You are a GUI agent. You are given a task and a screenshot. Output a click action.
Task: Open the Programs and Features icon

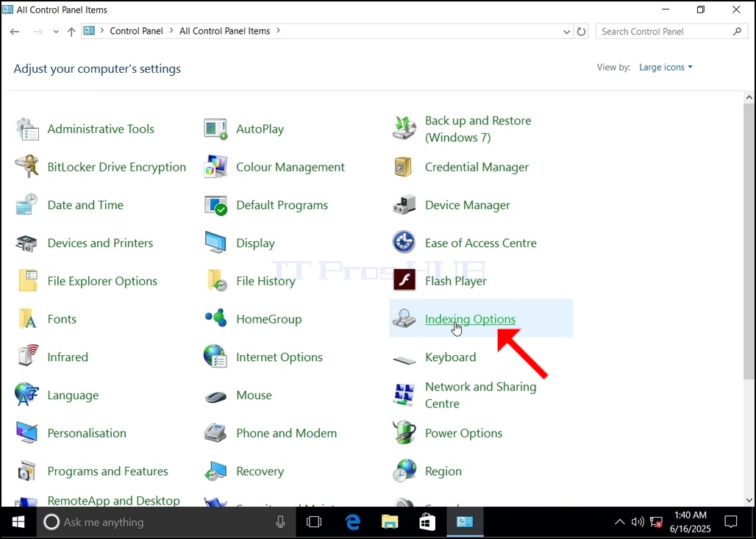[x=27, y=471]
